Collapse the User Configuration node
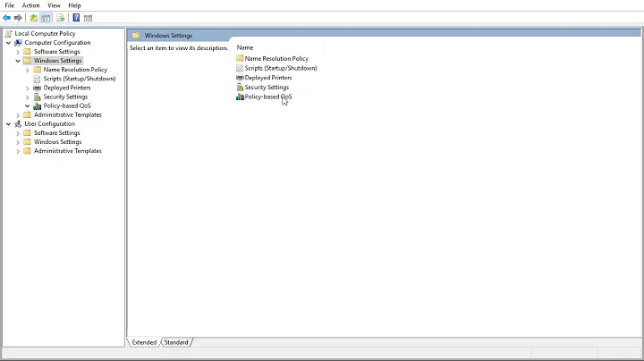644x361 pixels. click(x=8, y=124)
